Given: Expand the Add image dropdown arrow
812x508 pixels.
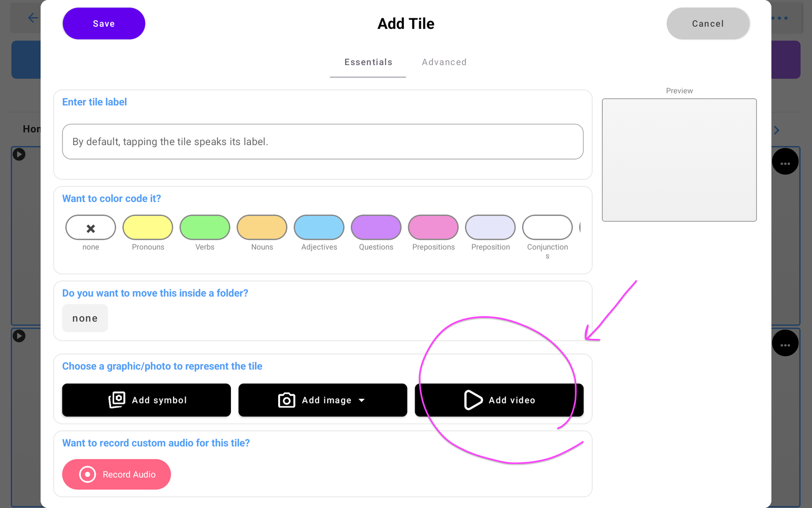Looking at the screenshot, I should 362,400.
